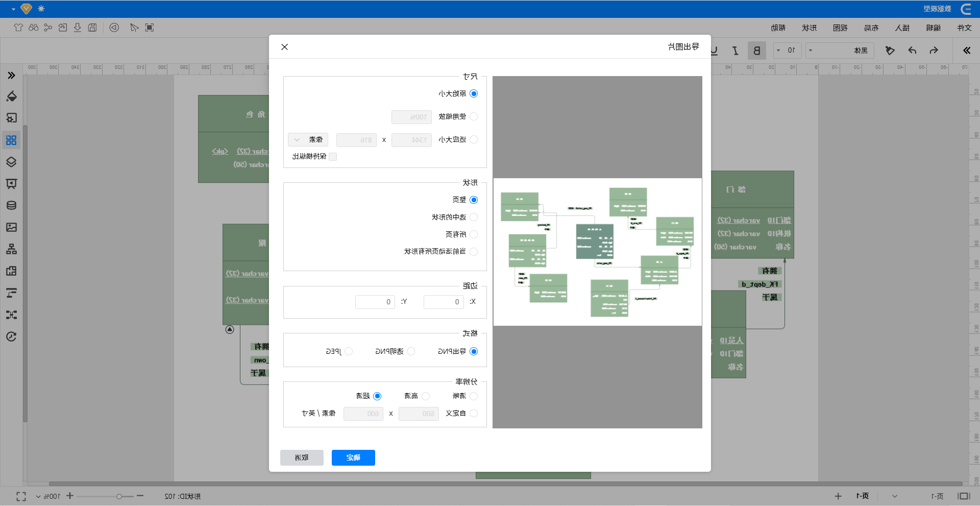
Task: Select 超清 ultra resolution radio
Action: click(x=377, y=396)
